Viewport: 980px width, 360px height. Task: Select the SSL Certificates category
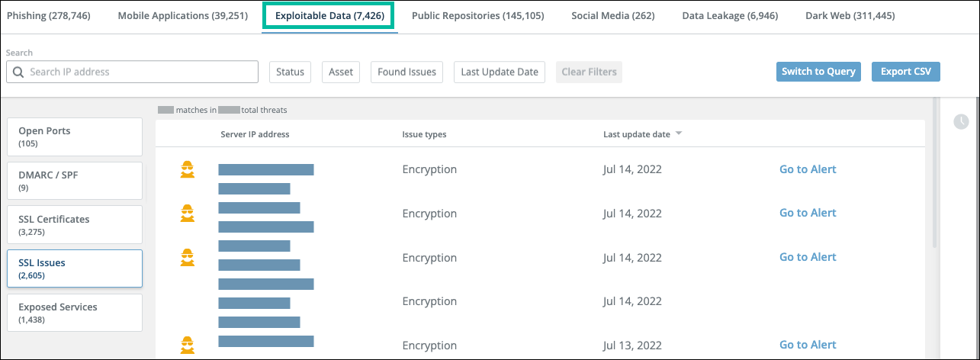click(x=75, y=224)
